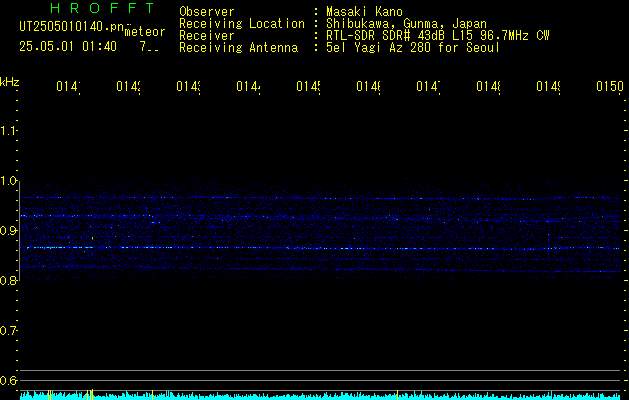Click the 0146 time marker
629x400 pixels.
(368, 86)
